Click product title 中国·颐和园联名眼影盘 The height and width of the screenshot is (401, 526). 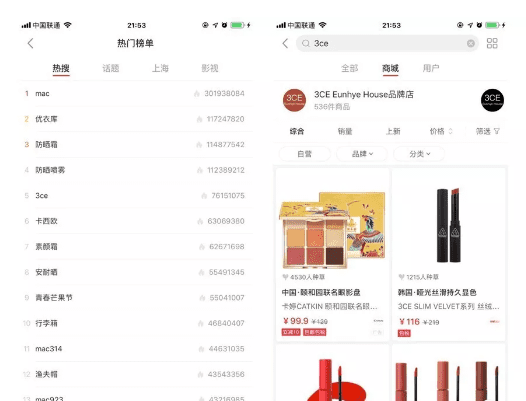pyautogui.click(x=321, y=293)
